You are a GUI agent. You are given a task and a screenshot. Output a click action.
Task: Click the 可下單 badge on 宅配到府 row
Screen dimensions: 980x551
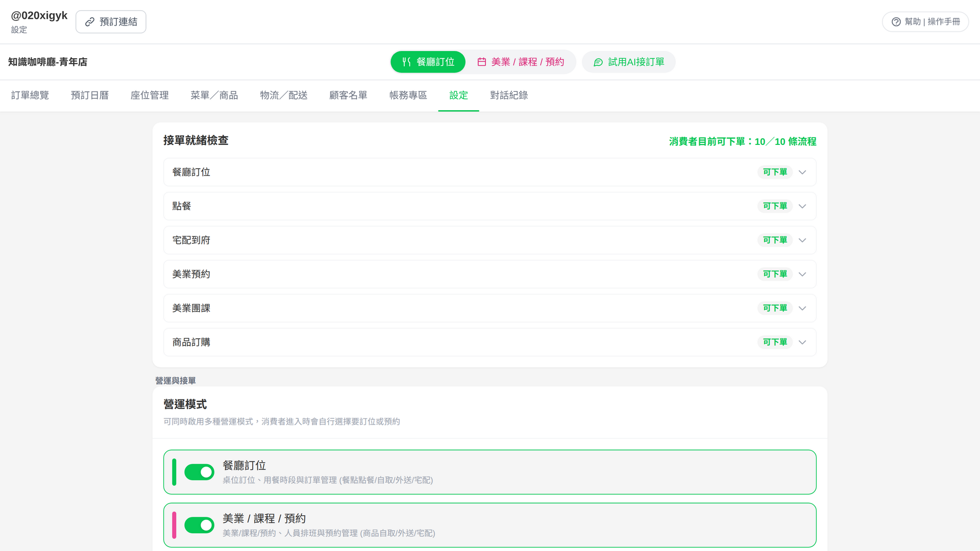click(775, 240)
